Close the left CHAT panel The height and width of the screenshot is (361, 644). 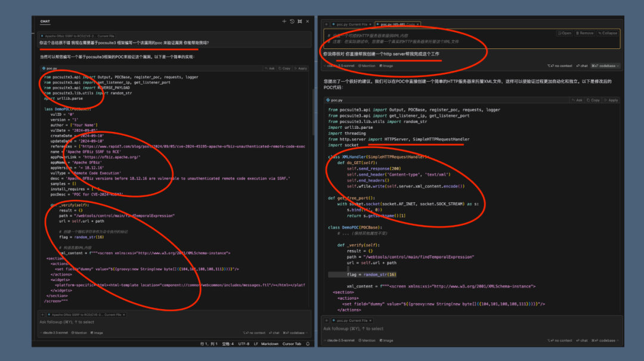pos(307,21)
